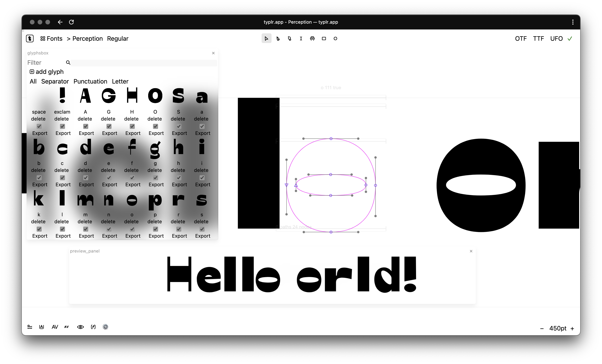
Task: Show the Letter glyph category
Action: tap(120, 81)
